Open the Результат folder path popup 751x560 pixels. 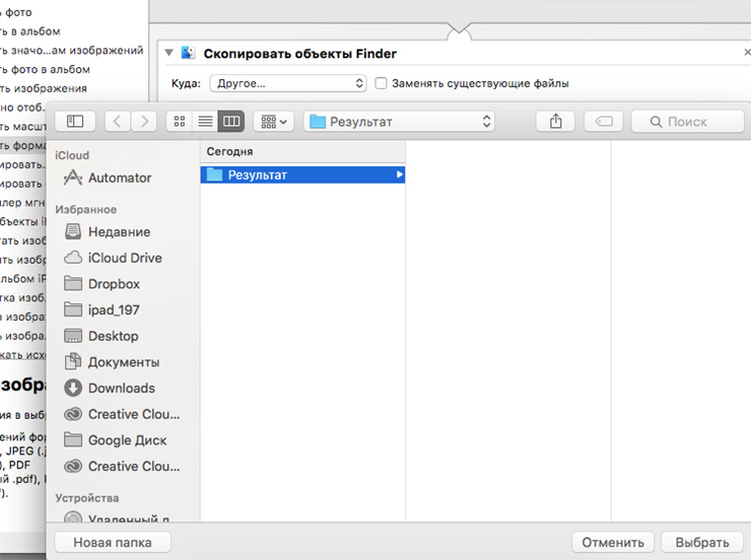click(x=399, y=121)
